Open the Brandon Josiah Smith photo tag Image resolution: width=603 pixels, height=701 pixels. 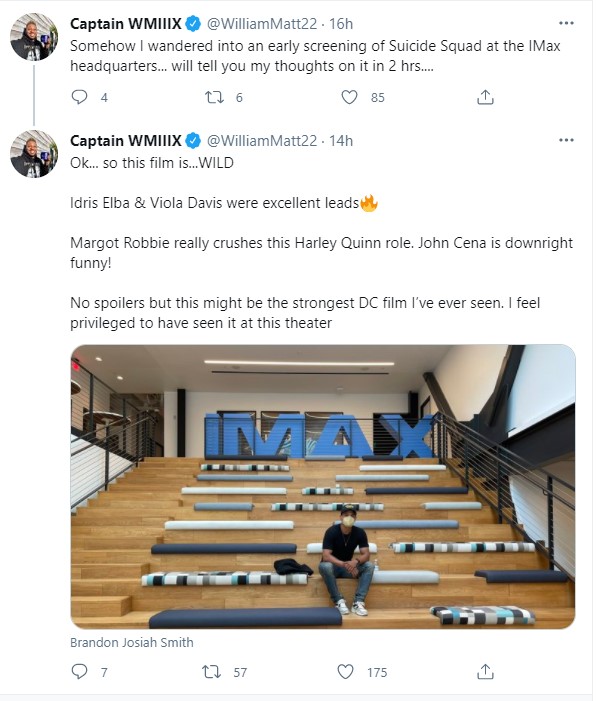[132, 642]
